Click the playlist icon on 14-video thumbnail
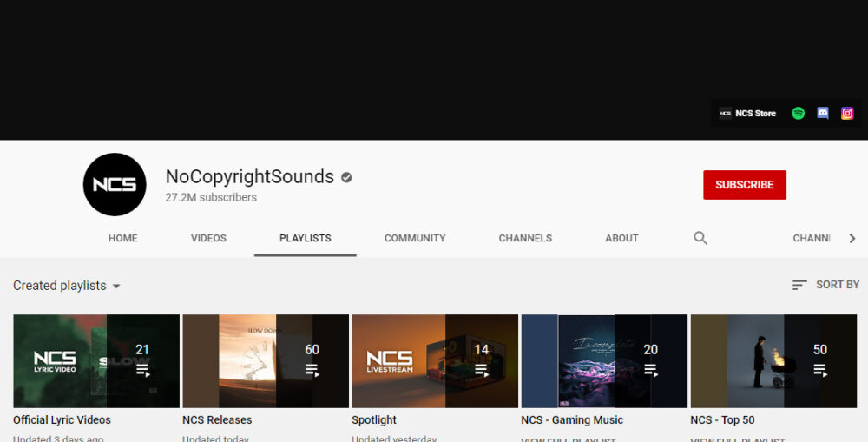 (482, 370)
